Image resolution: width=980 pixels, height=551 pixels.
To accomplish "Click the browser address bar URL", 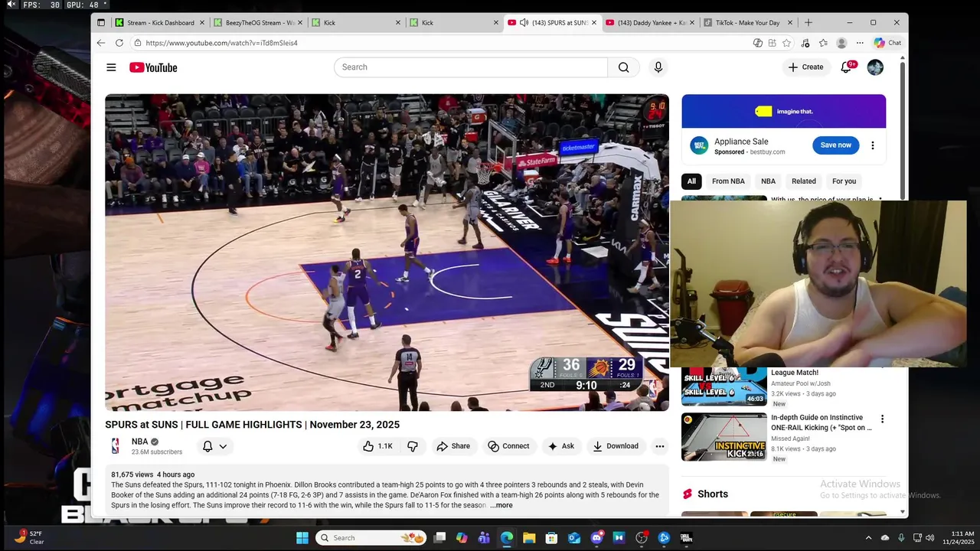I will click(x=222, y=43).
